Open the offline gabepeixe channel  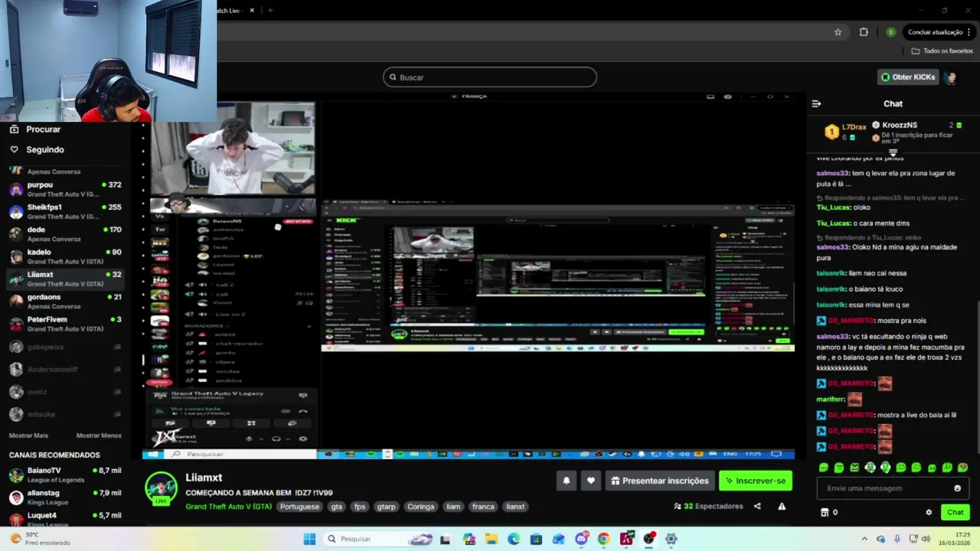(65, 347)
